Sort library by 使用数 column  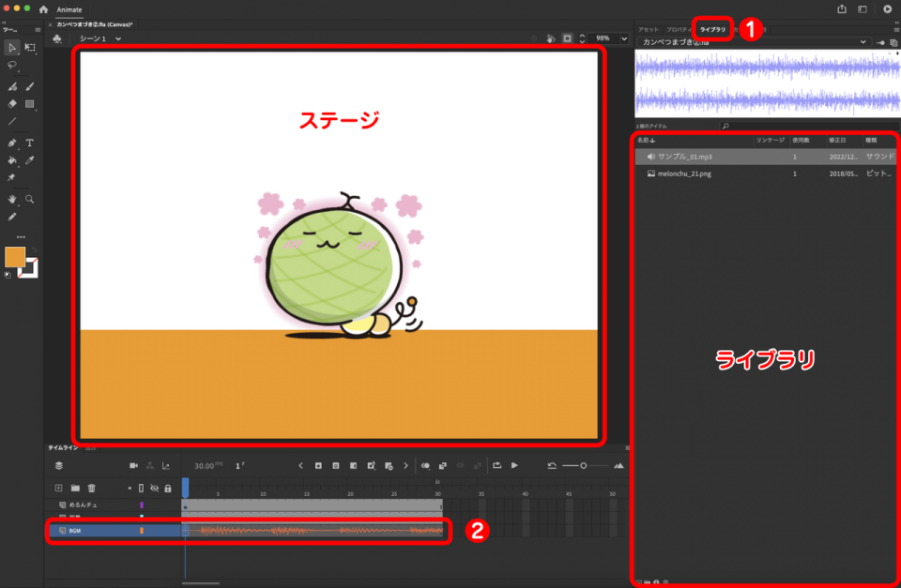[x=801, y=140]
